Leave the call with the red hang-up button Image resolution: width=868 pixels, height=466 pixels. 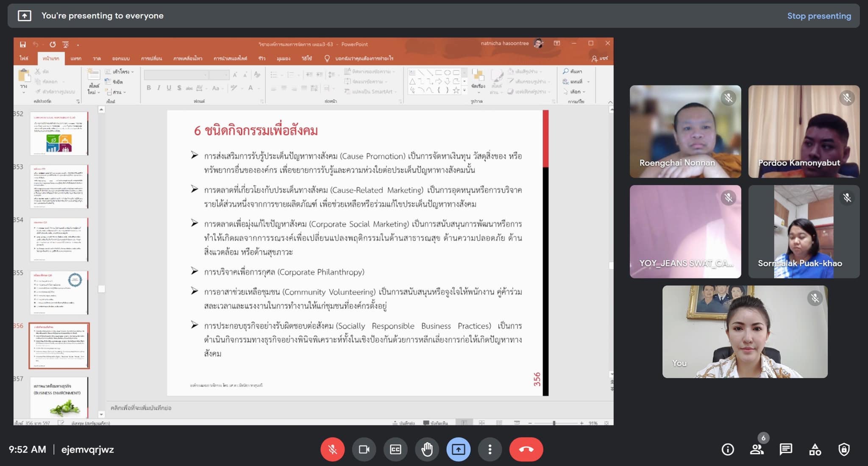526,449
